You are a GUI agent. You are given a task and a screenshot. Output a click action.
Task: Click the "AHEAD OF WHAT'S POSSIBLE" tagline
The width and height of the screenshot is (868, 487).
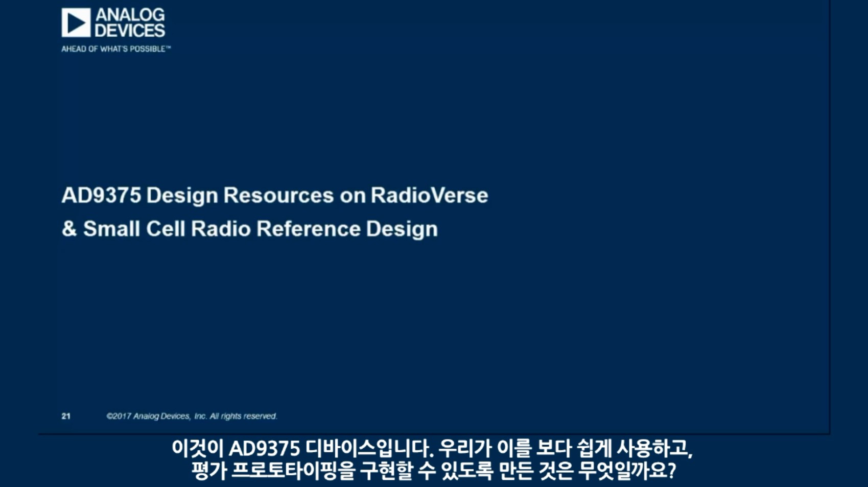(x=116, y=49)
